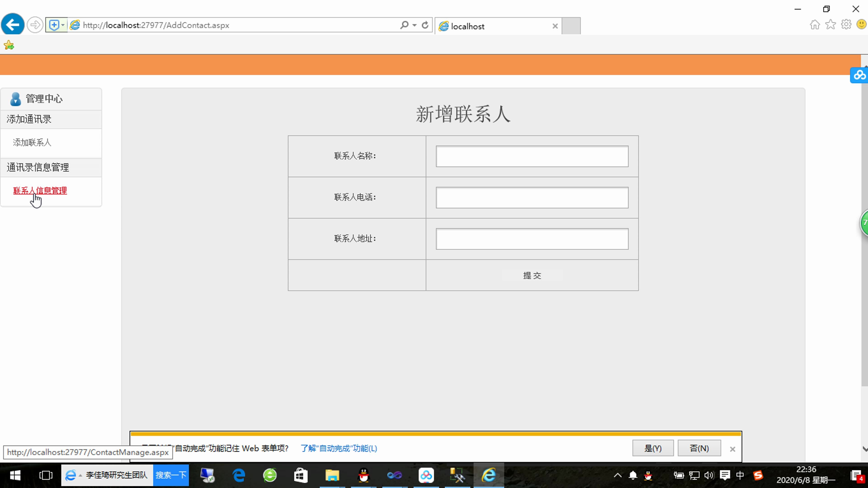
Task: Click the Baidu cloud floating icon on page
Action: click(x=859, y=75)
